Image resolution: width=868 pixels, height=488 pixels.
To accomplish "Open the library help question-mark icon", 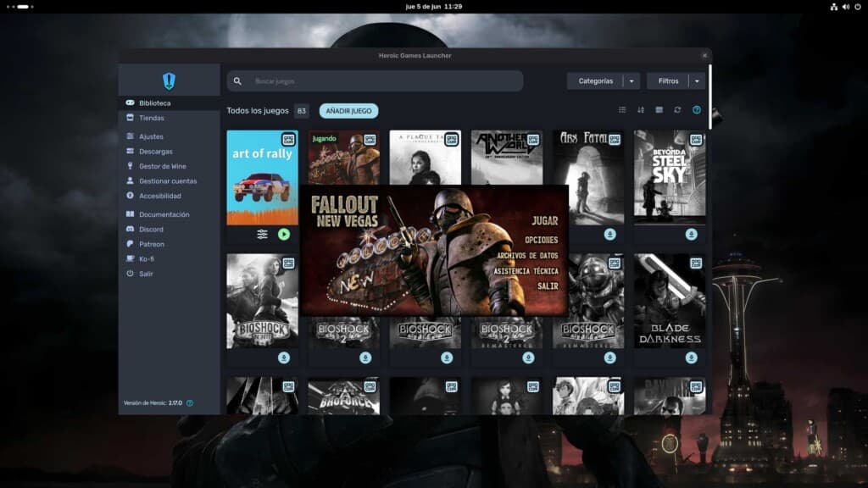I will click(x=697, y=110).
